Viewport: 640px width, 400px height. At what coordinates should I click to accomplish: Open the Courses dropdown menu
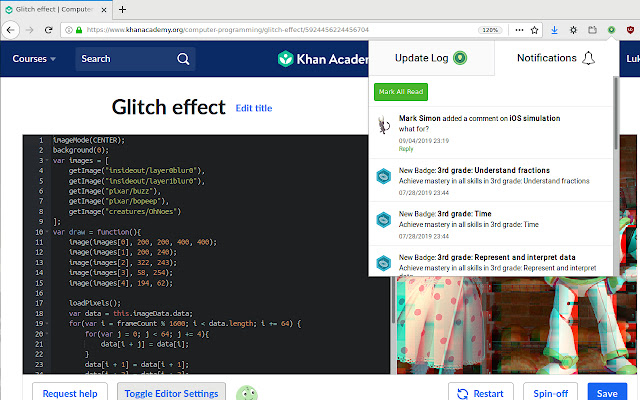34,59
